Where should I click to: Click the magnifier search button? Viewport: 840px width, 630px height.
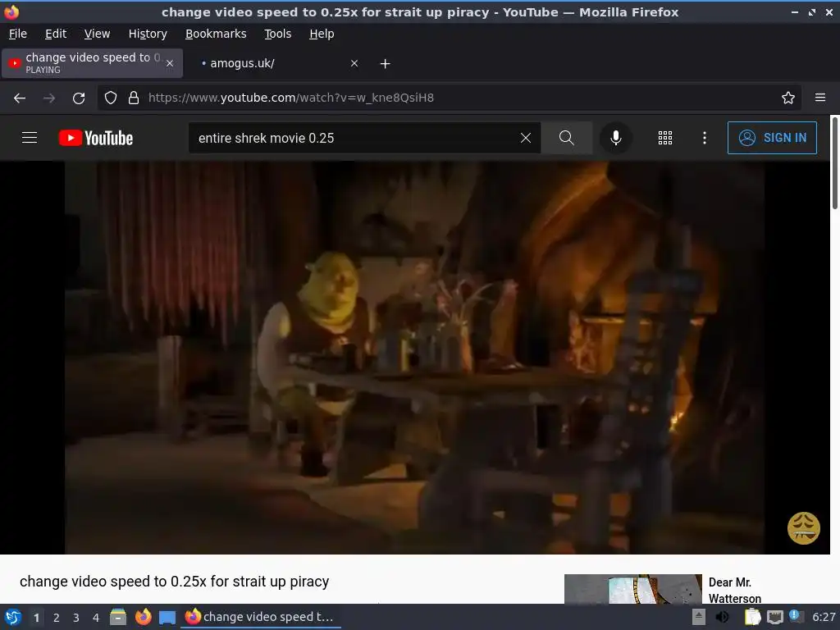pyautogui.click(x=566, y=138)
